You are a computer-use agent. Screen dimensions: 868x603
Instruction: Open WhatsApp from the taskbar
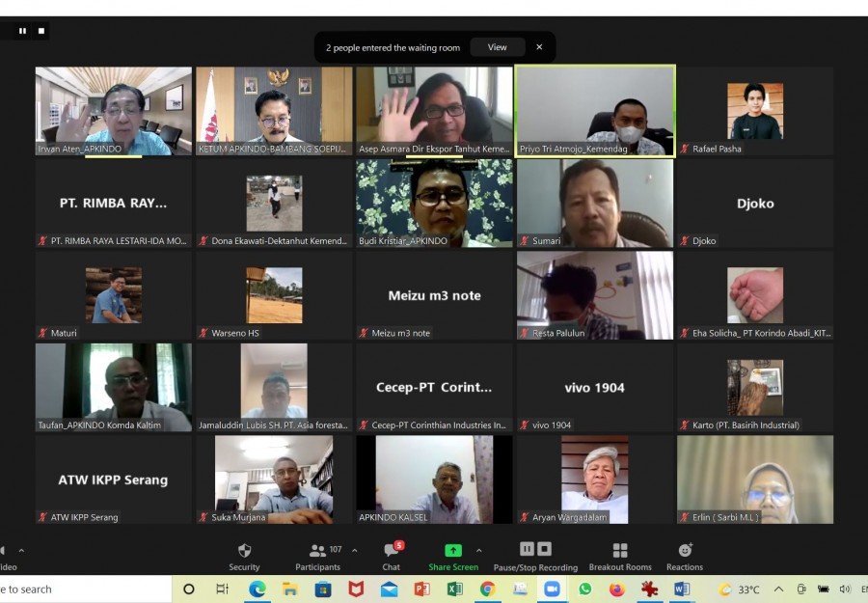[x=584, y=589]
